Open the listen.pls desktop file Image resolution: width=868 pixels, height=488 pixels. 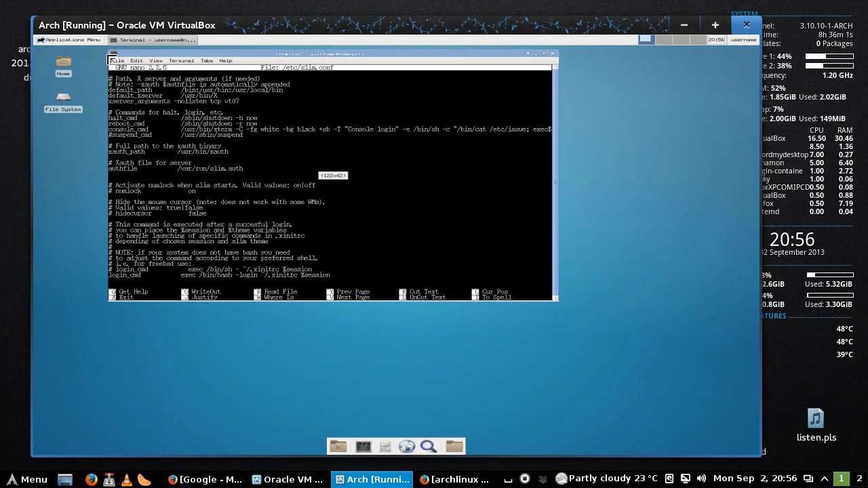(816, 426)
